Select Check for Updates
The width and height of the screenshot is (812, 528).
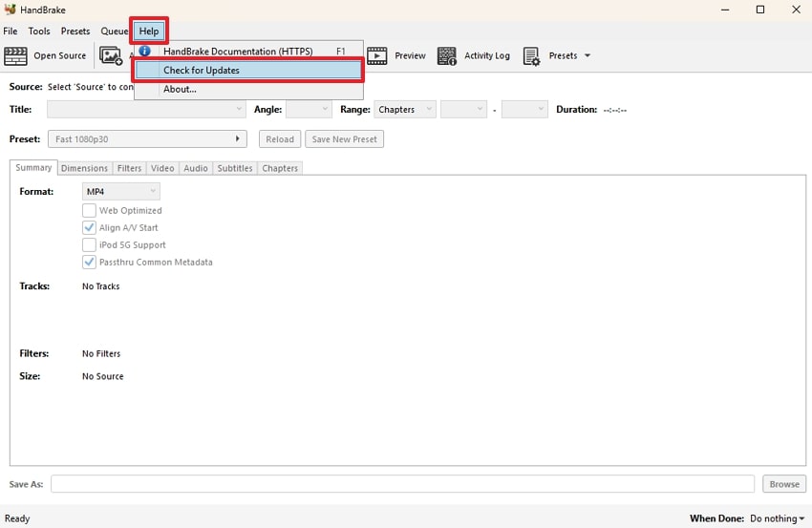(249, 70)
